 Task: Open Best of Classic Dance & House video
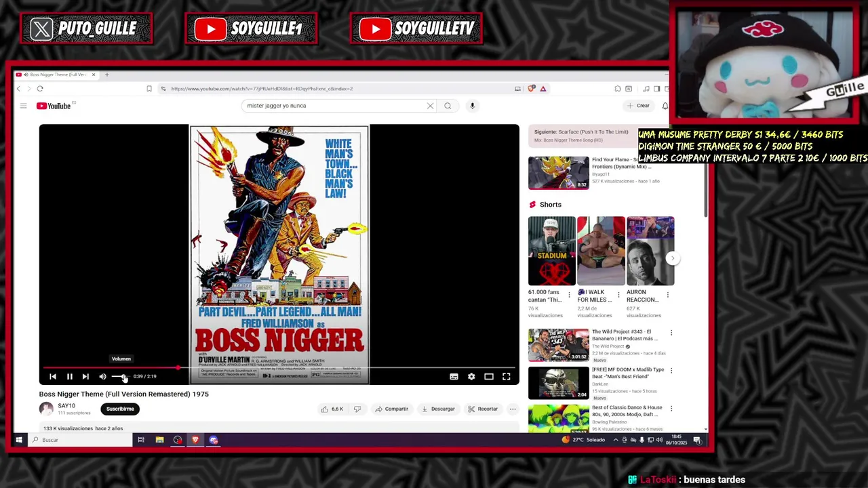coord(559,418)
